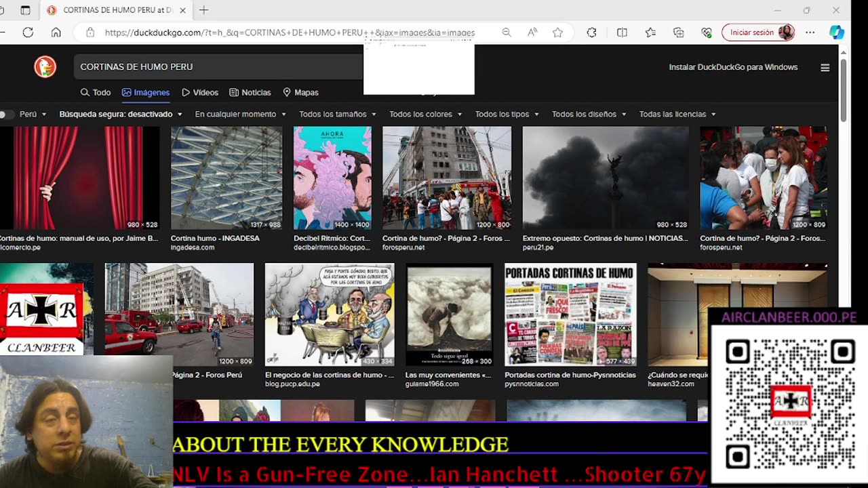868x488 pixels.
Task: Open tab actions menu icon
Action: (25, 10)
